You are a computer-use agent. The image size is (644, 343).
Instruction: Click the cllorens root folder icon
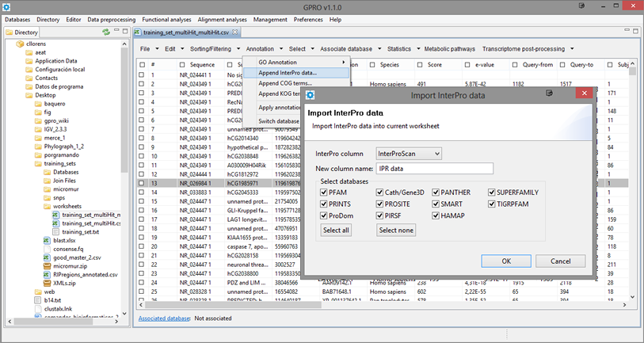tap(20, 44)
